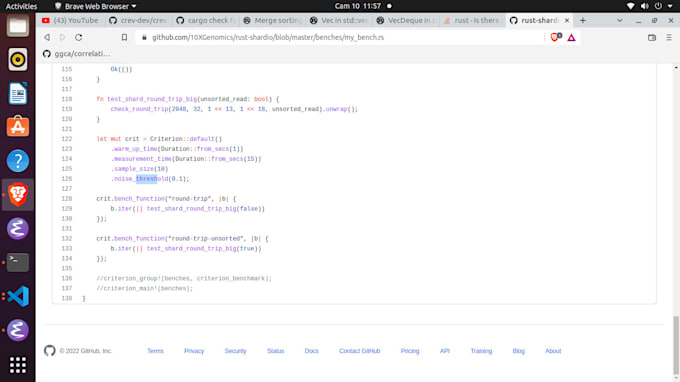
Task: Switch to the YouTube tab
Action: (x=71, y=20)
